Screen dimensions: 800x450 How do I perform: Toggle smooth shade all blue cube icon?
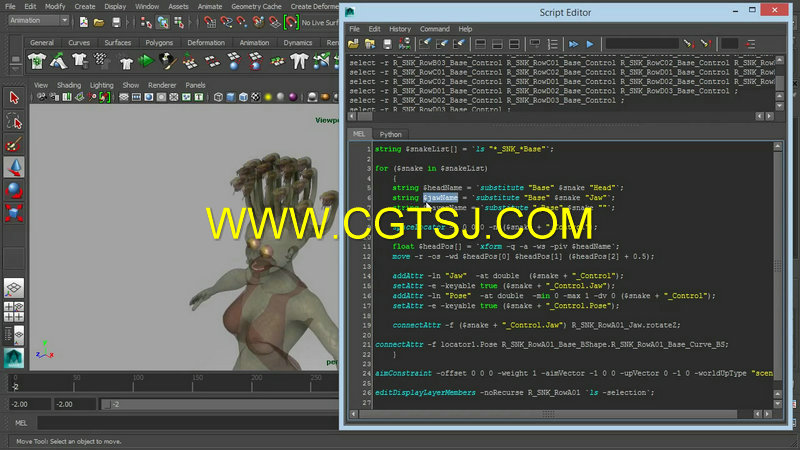231,97
